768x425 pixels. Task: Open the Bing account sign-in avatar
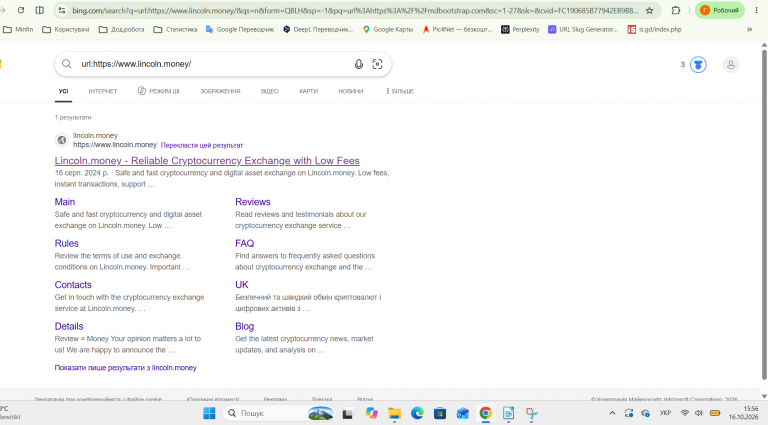(x=731, y=65)
